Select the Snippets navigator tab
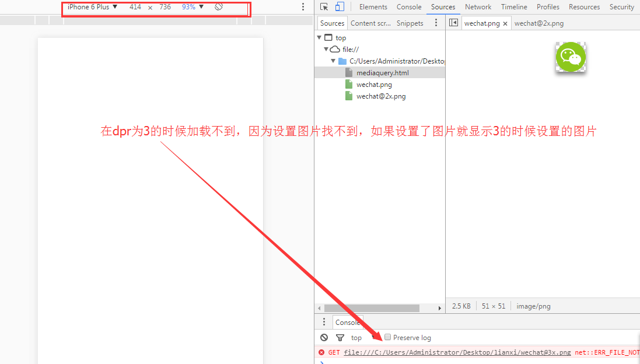The width and height of the screenshot is (640, 364). [410, 23]
